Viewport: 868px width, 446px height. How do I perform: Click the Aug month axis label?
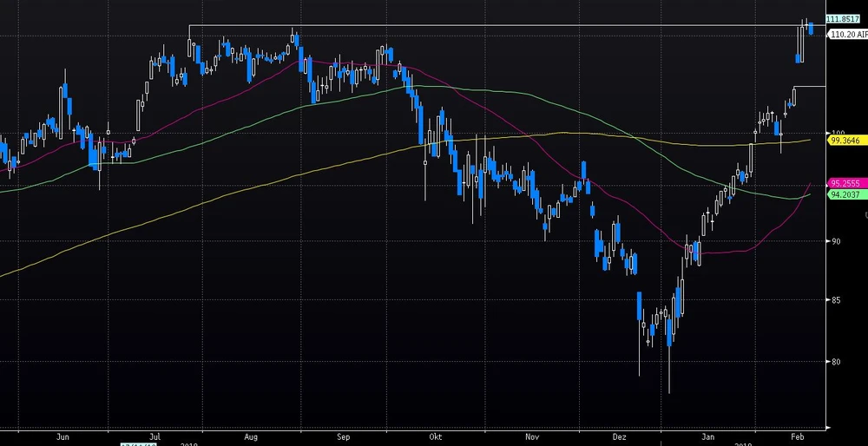pyautogui.click(x=252, y=437)
